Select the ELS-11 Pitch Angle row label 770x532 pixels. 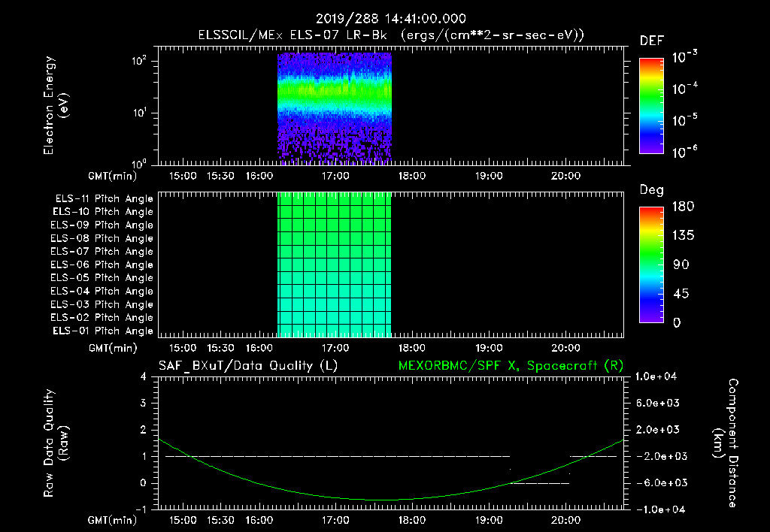tap(104, 199)
